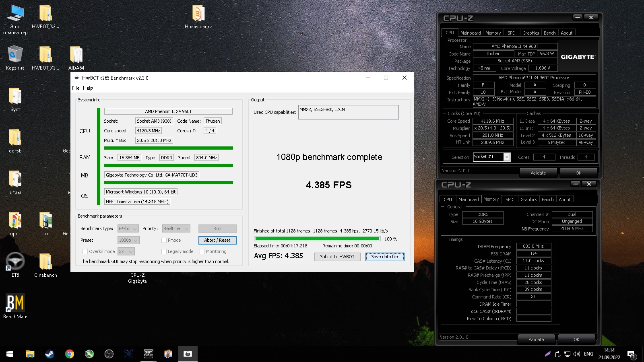Image resolution: width=644 pixels, height=362 pixels.
Task: Click the HWBOT x265 taskbar icon
Action: click(x=188, y=354)
